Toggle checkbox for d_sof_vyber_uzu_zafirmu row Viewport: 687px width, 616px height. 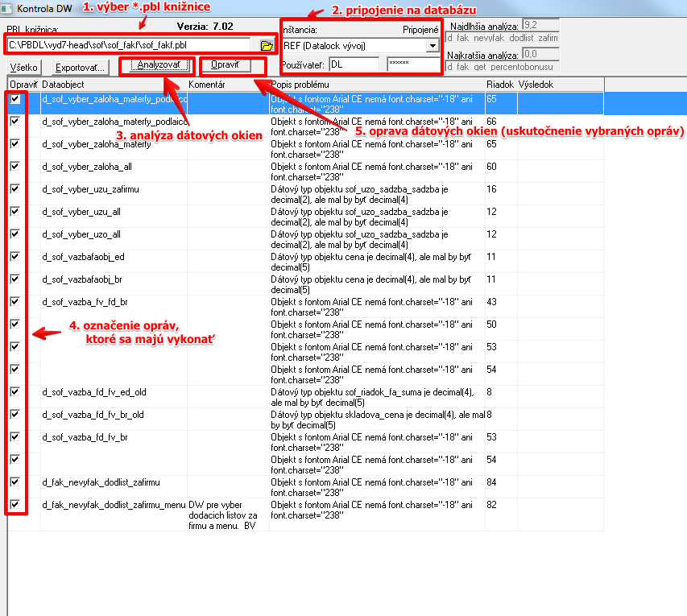[x=15, y=189]
